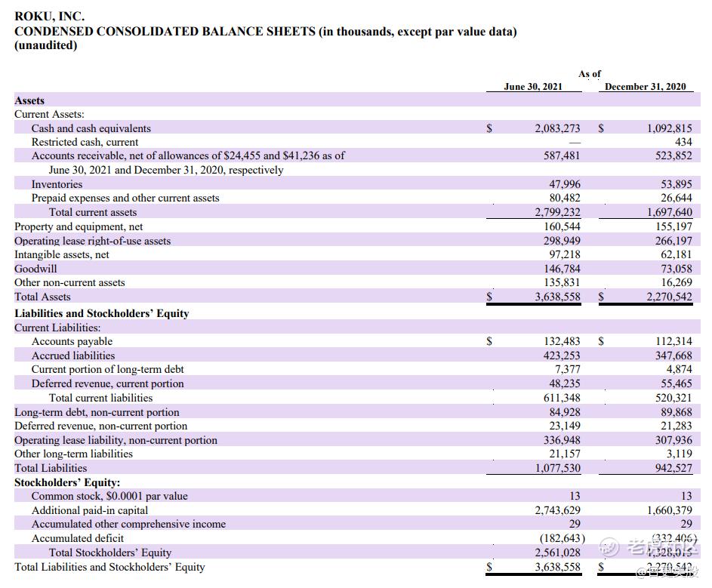Select the 'Total Assets' row label
Viewport: 712px width, 588px height.
pos(43,297)
